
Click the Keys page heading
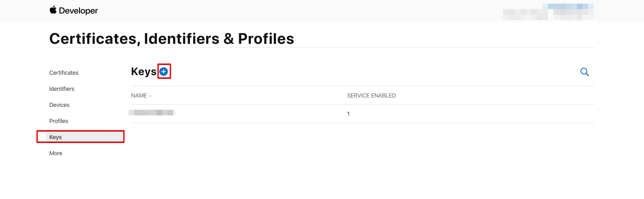[144, 72]
